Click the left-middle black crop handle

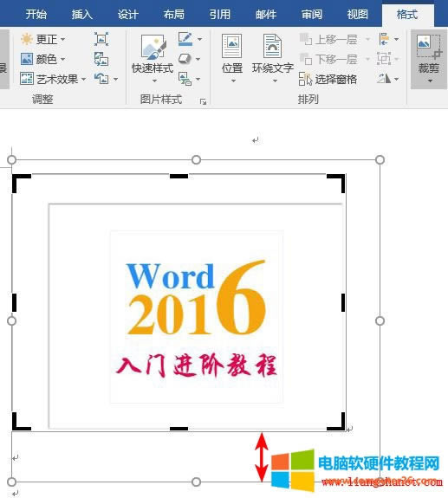tap(14, 302)
